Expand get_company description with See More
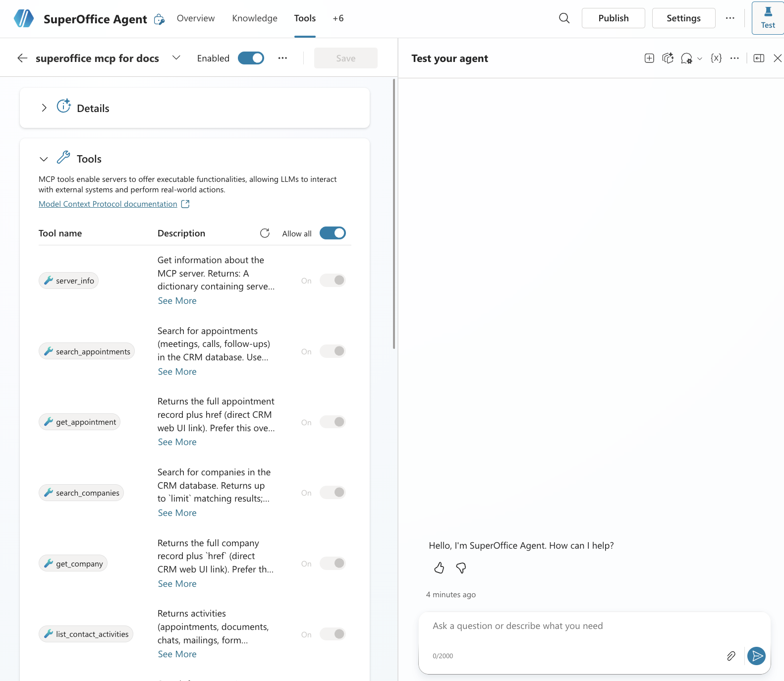The width and height of the screenshot is (784, 681). pos(177,584)
